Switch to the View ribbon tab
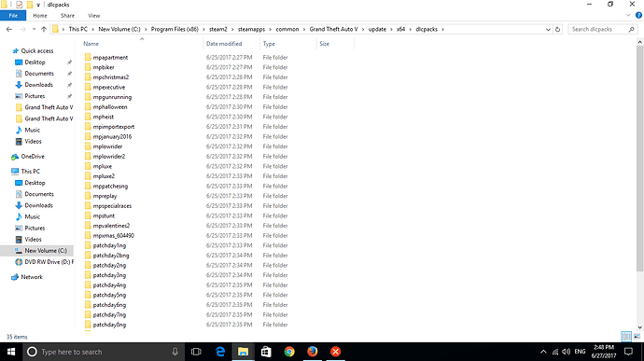The height and width of the screenshot is (361, 644). pos(93,16)
